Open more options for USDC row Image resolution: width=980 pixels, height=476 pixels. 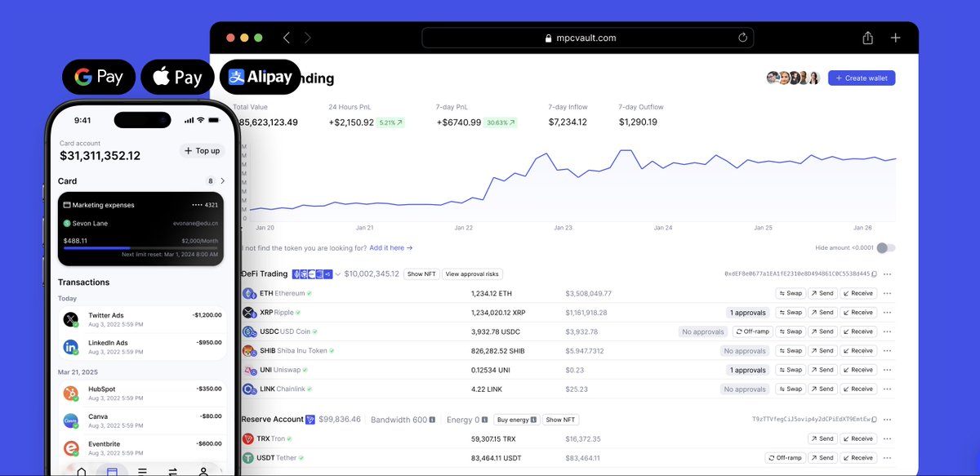[887, 331]
